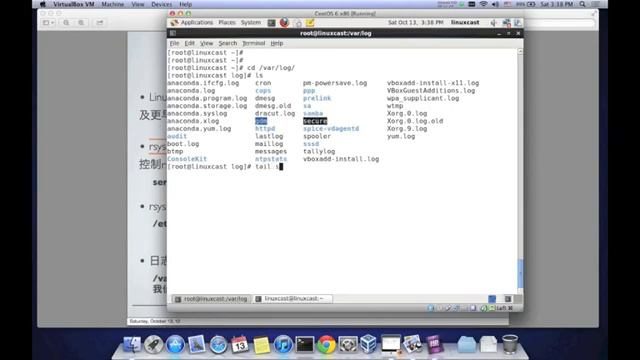
Task: Click the share button in Preview toolbar
Action: coord(100,23)
